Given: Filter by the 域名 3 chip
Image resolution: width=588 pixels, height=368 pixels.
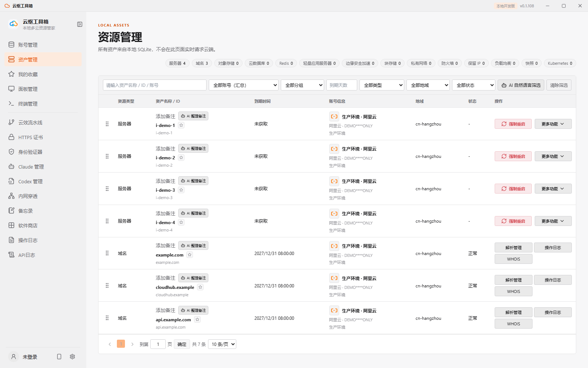Looking at the screenshot, I should point(202,63).
